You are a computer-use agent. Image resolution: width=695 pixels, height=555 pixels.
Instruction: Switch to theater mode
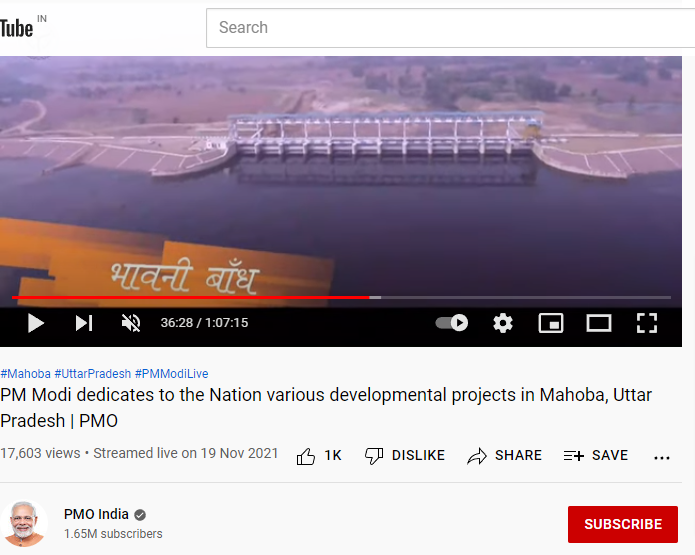[x=599, y=323]
